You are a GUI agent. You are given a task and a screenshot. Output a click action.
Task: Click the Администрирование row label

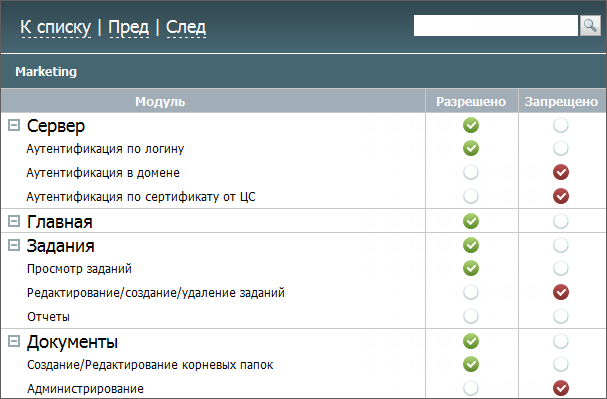[x=85, y=389]
